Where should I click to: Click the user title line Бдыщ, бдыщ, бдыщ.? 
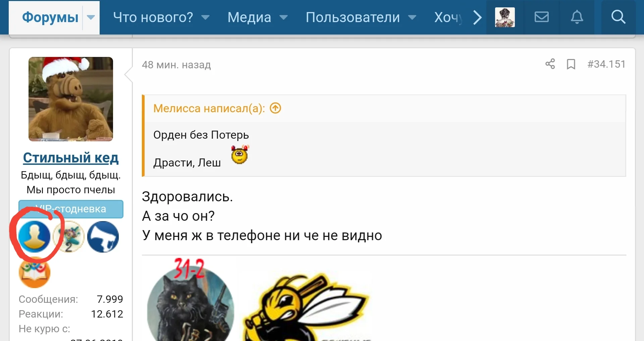click(71, 175)
